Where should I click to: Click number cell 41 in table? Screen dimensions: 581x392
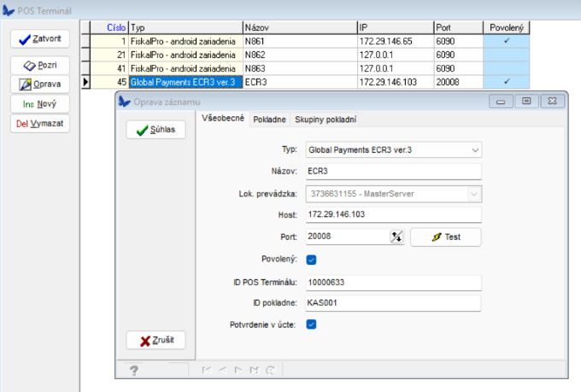pos(109,68)
